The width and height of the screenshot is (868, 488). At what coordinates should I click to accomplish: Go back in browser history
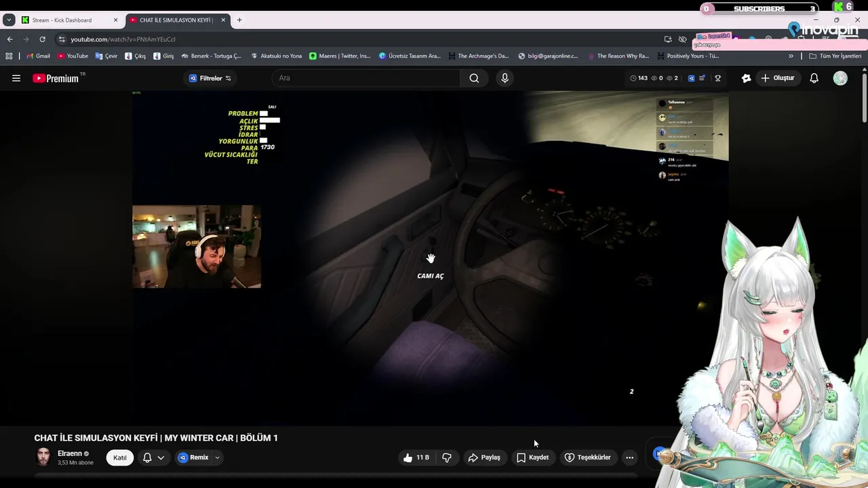9,39
